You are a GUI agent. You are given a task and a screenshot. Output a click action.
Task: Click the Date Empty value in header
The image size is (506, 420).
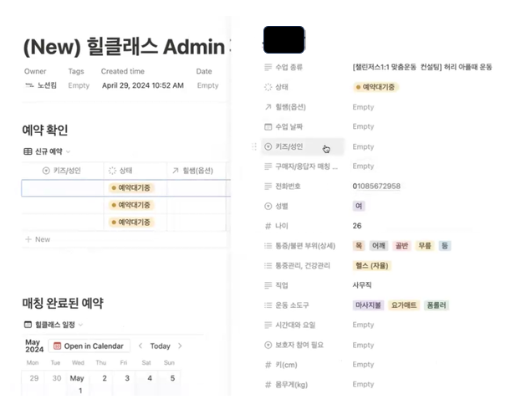(207, 85)
